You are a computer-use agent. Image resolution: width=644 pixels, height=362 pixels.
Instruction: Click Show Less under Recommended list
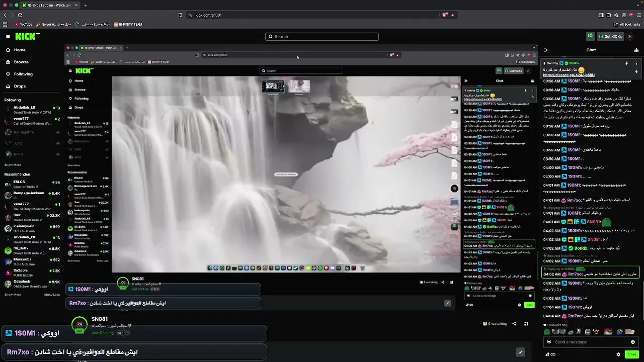pyautogui.click(x=52, y=295)
